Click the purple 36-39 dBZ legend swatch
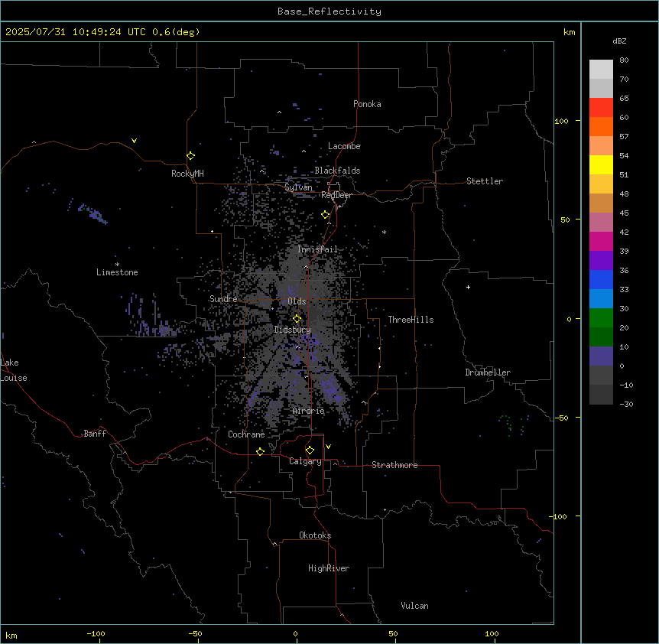Viewport: 659px width, 644px height. tap(601, 261)
